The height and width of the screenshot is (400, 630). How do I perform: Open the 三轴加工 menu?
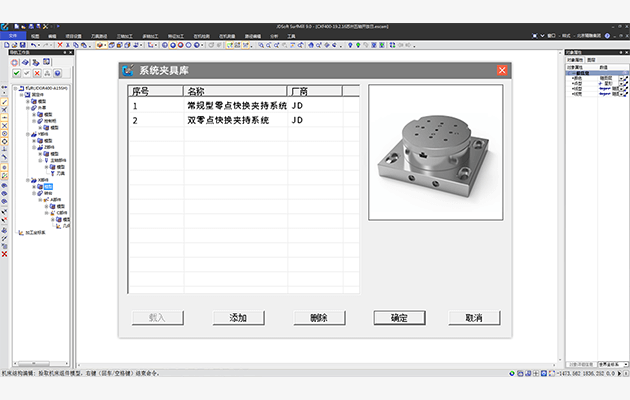pyautogui.click(x=125, y=36)
